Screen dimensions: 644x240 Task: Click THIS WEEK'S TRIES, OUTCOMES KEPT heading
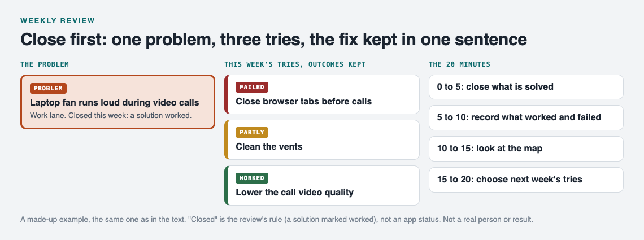point(295,64)
